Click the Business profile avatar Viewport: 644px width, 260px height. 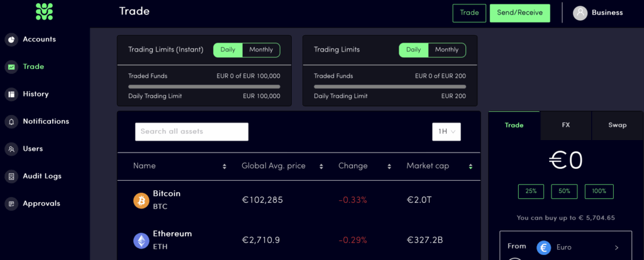point(580,13)
